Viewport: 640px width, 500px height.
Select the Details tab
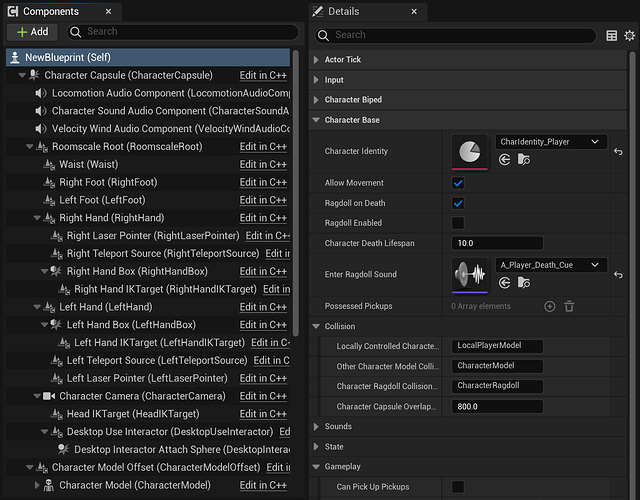tap(343, 11)
